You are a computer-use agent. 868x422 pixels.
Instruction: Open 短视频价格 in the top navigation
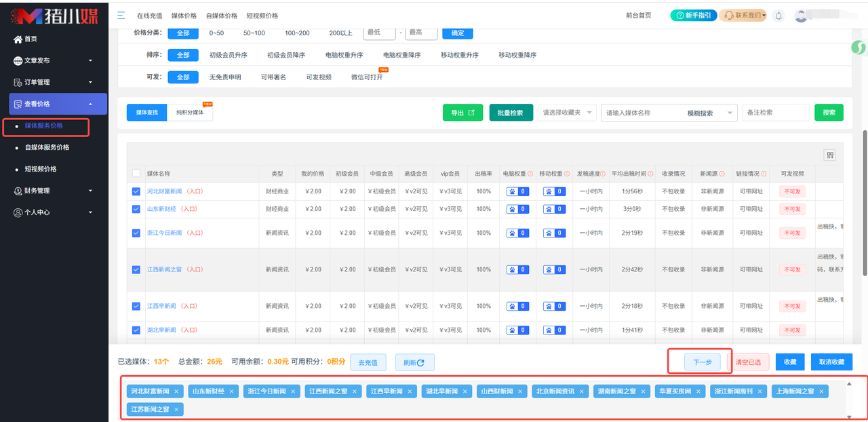pos(262,16)
